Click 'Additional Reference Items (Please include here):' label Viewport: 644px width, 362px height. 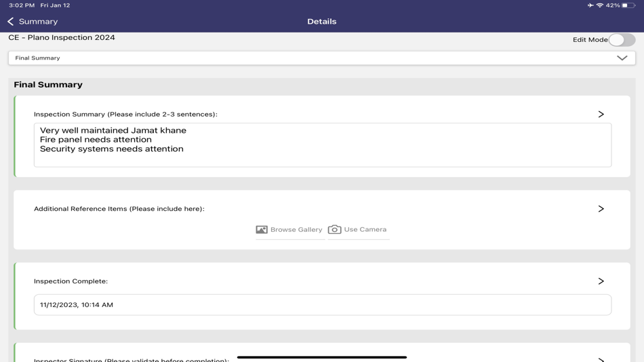click(x=119, y=209)
